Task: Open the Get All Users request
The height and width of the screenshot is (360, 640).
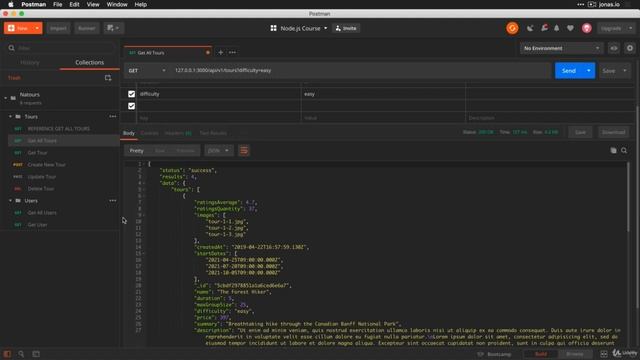Action: point(42,213)
